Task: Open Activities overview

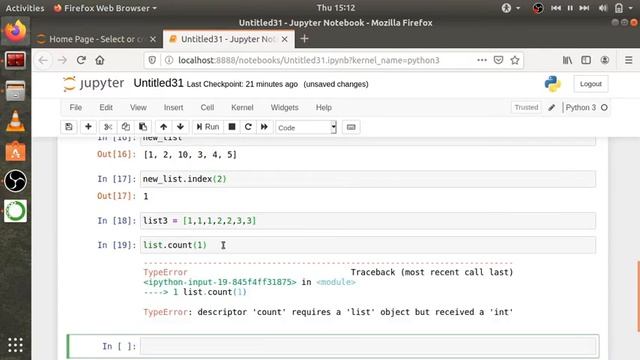Action: pos(24,8)
